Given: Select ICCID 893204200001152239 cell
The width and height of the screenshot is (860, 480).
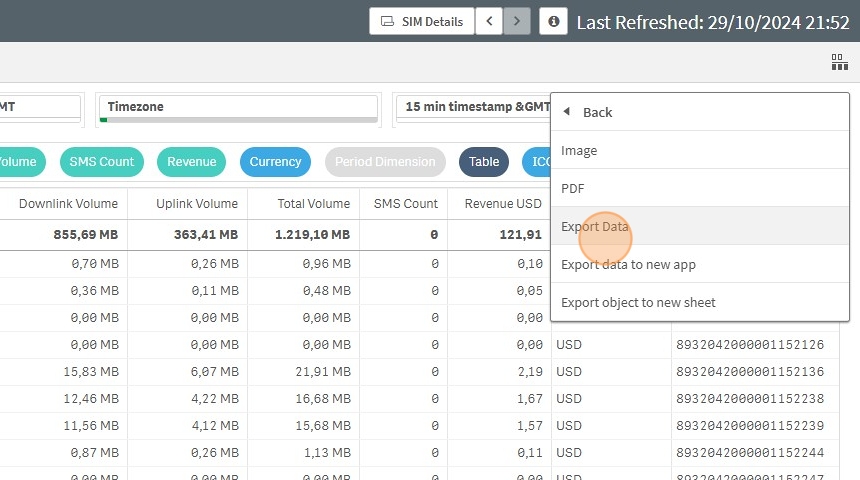Looking at the screenshot, I should [x=750, y=426].
